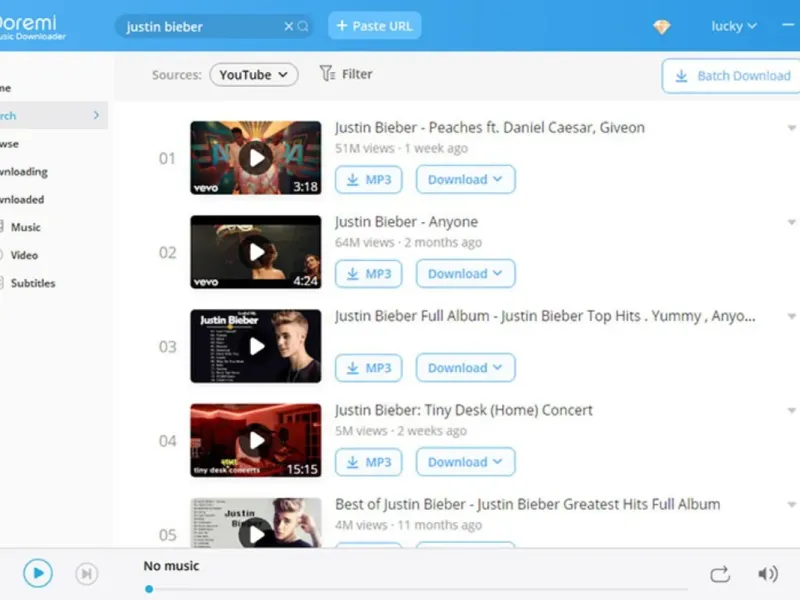Click the Doremi Music Downloader logo

click(32, 27)
